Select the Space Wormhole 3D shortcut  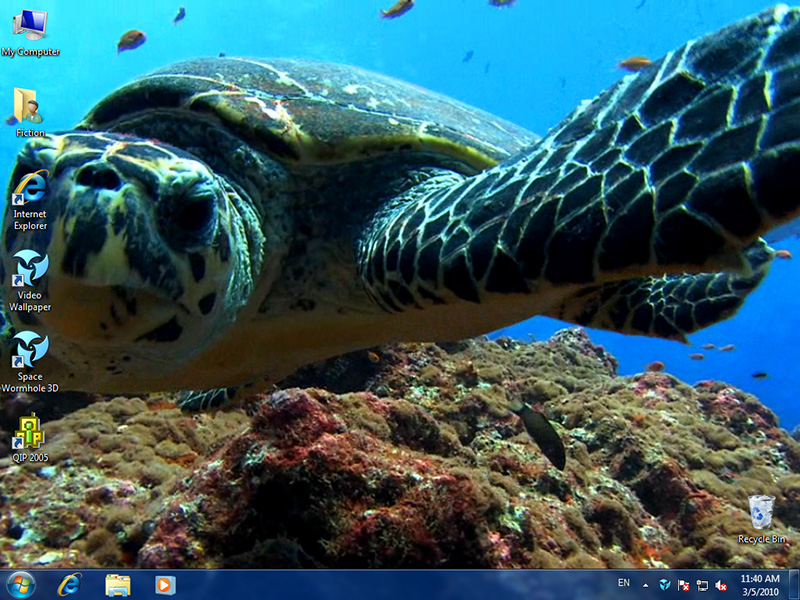(30, 362)
